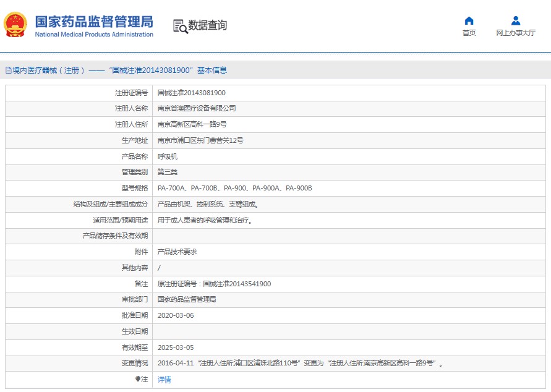Click the 数据查询 magnifier document icon
Image resolution: width=551 pixels, height=392 pixels.
tap(179, 25)
